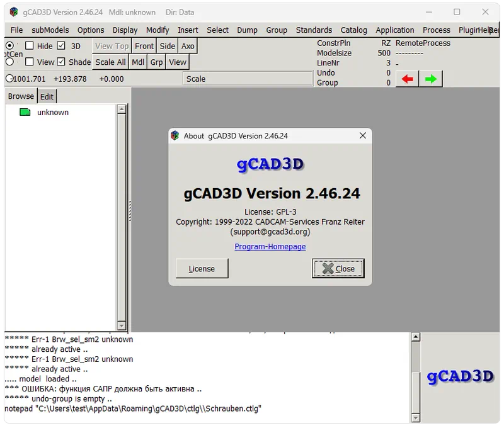This screenshot has width=504, height=428.
Task: Open the File menu
Action: [x=16, y=30]
